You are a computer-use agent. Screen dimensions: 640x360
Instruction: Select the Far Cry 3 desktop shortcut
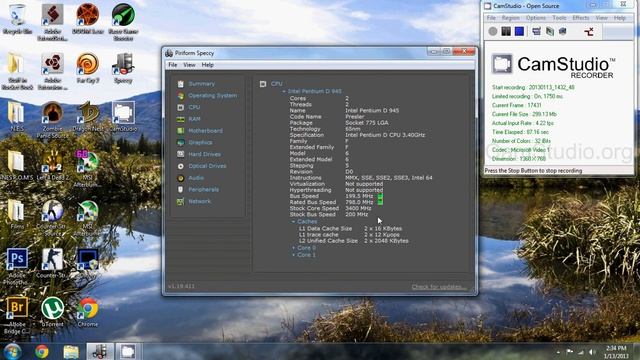88,68
